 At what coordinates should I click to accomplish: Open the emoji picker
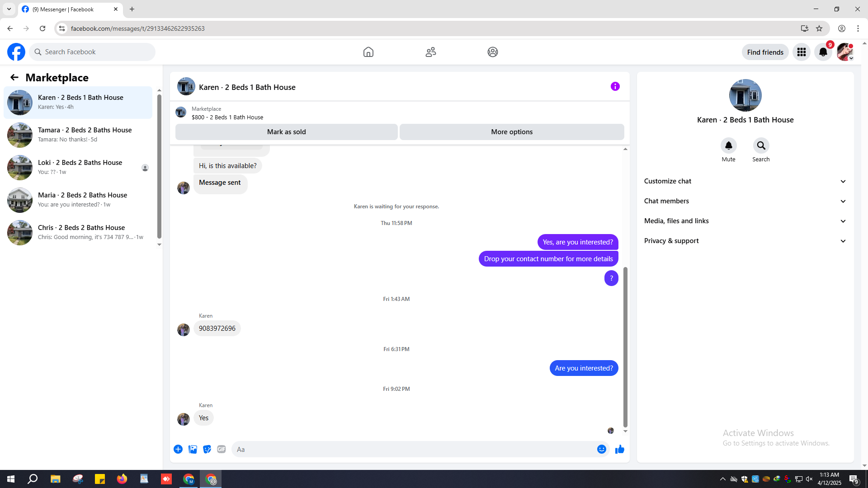[602, 449]
